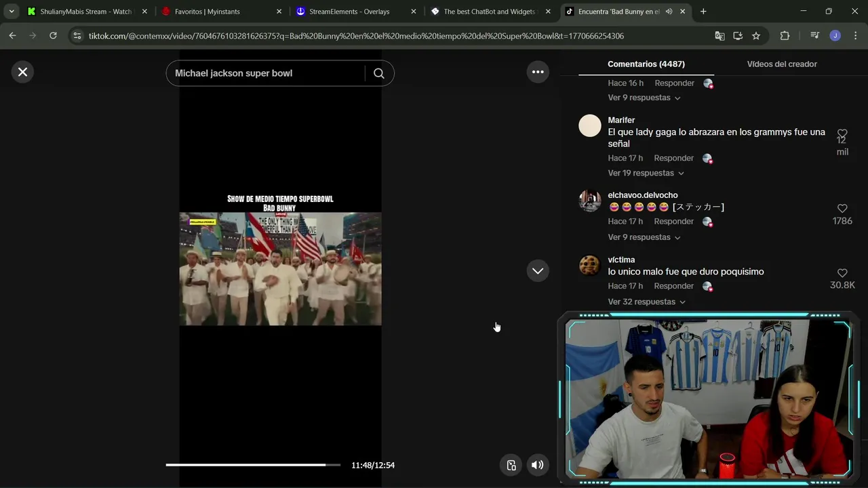The width and height of the screenshot is (868, 488).
Task: Expand Ver 32 respuestas under víctima
Action: pos(647,302)
